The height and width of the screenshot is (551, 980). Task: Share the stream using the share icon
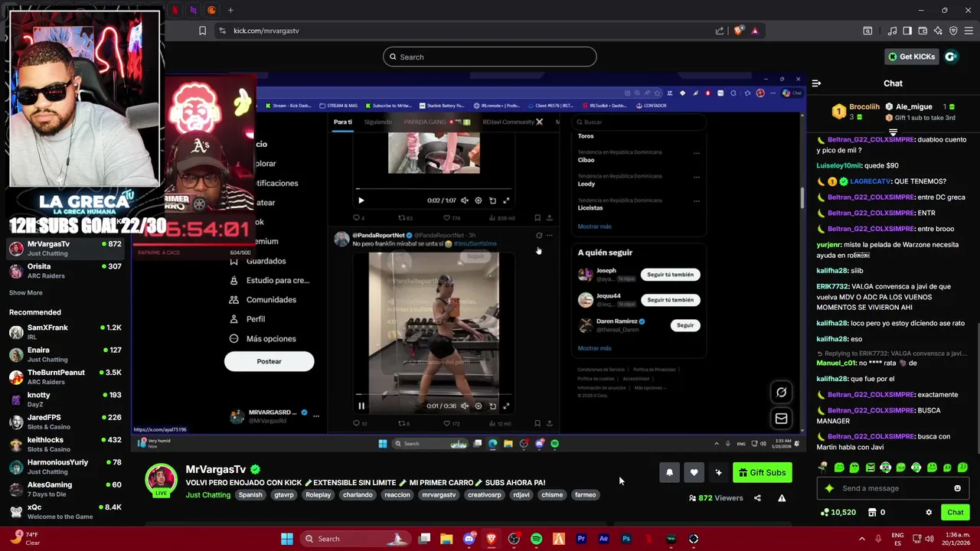click(757, 498)
